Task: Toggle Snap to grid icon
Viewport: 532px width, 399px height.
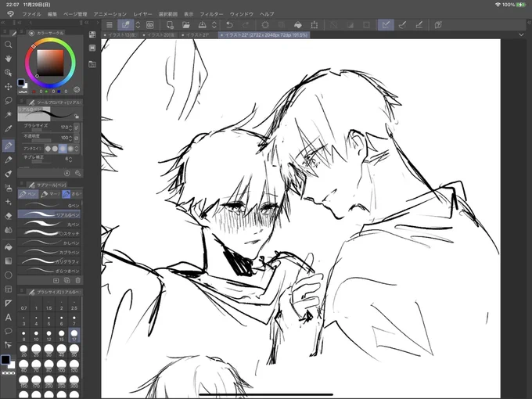Action: [419, 25]
